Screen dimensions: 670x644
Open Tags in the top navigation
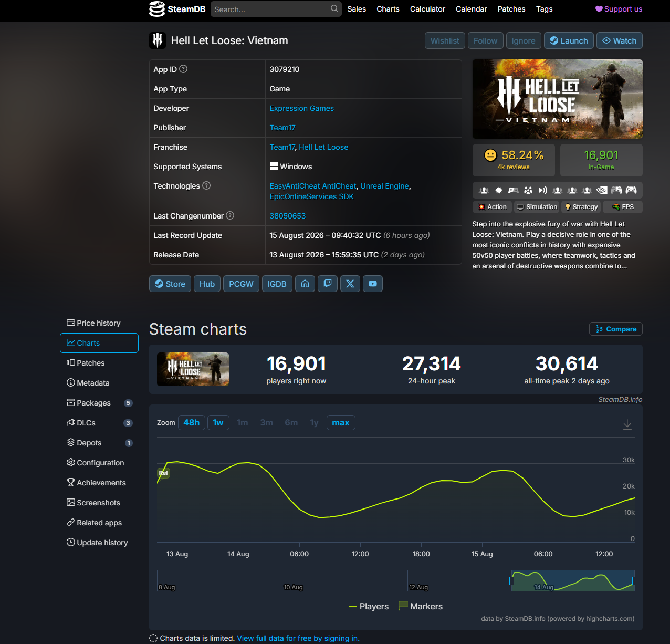(x=544, y=9)
